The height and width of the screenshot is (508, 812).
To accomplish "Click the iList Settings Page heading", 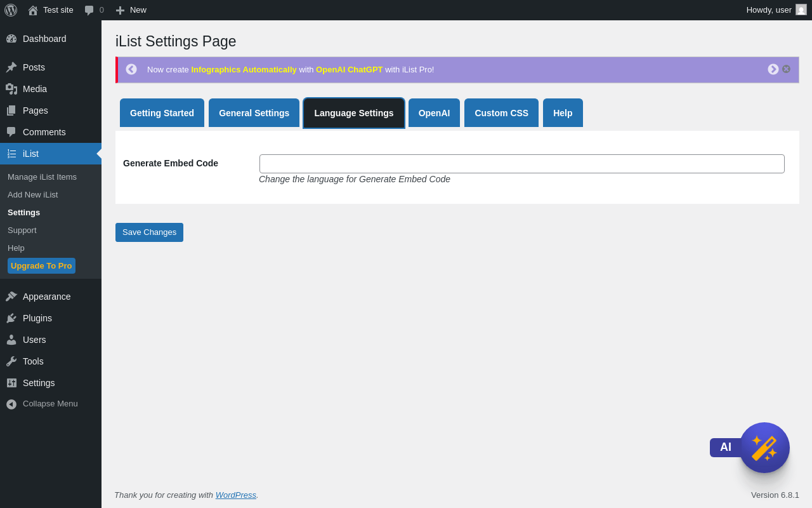I will pos(176,41).
